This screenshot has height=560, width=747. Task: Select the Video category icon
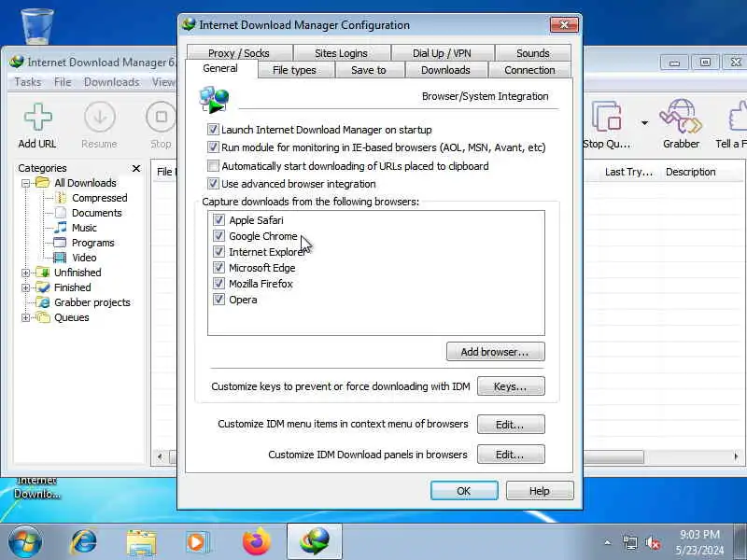pyautogui.click(x=60, y=258)
